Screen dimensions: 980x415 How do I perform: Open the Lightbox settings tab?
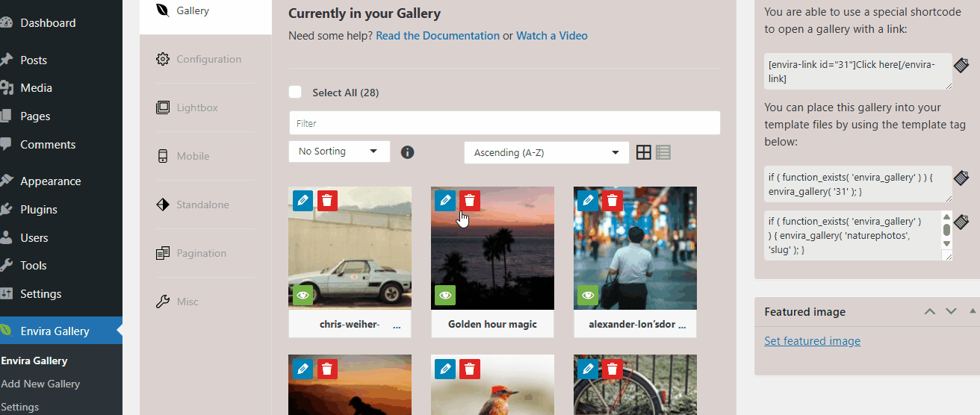click(197, 107)
